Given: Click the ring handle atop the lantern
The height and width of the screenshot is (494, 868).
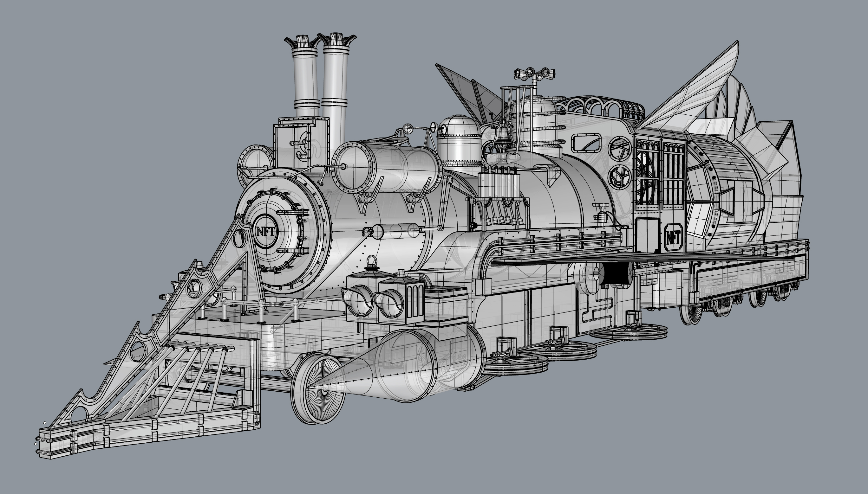Looking at the screenshot, I should [x=372, y=261].
